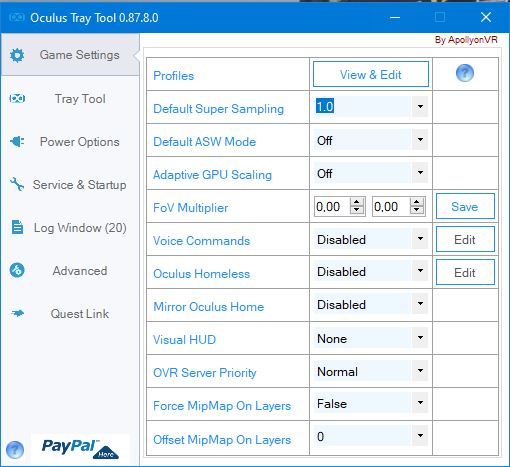This screenshot has height=467, width=510.
Task: Decrease second FoV Multiplier value
Action: click(x=417, y=210)
